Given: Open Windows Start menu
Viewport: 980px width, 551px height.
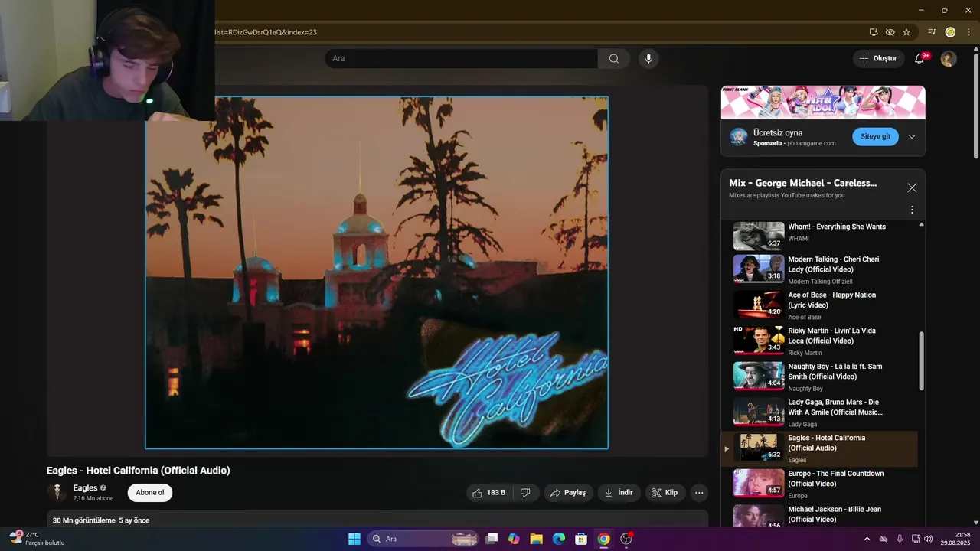Looking at the screenshot, I should click(354, 539).
